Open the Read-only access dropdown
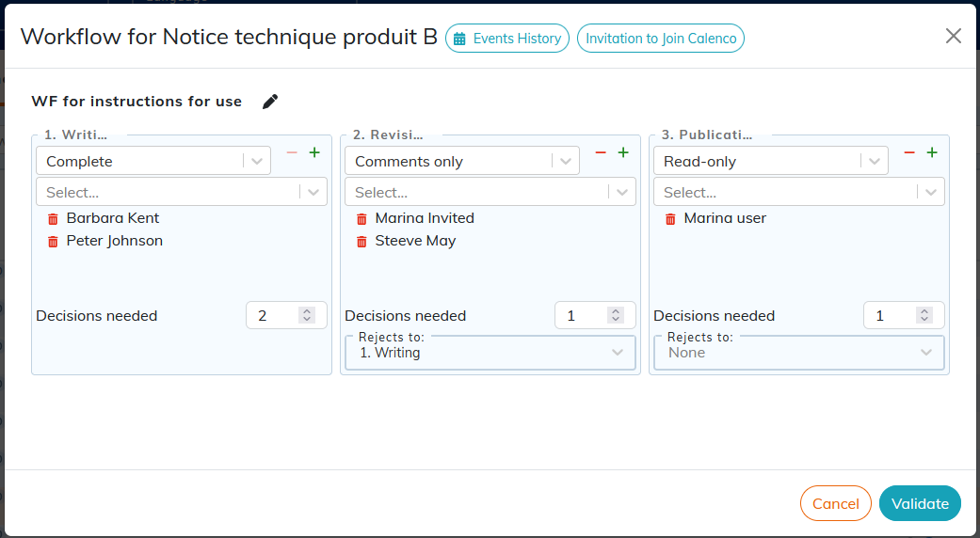 (x=771, y=161)
